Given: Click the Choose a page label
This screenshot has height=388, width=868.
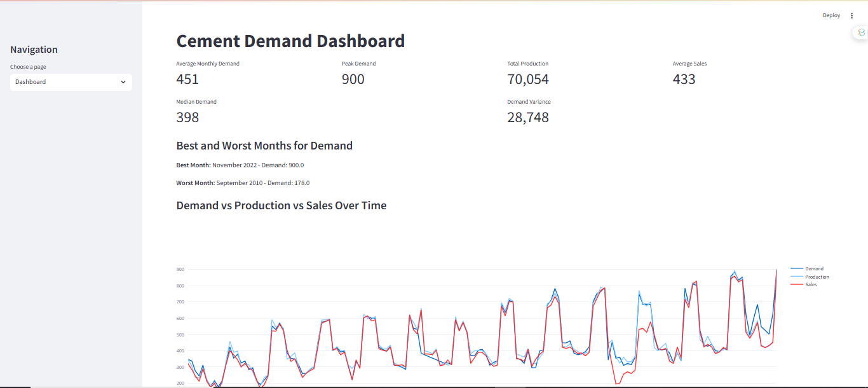Looking at the screenshot, I should click(x=28, y=67).
